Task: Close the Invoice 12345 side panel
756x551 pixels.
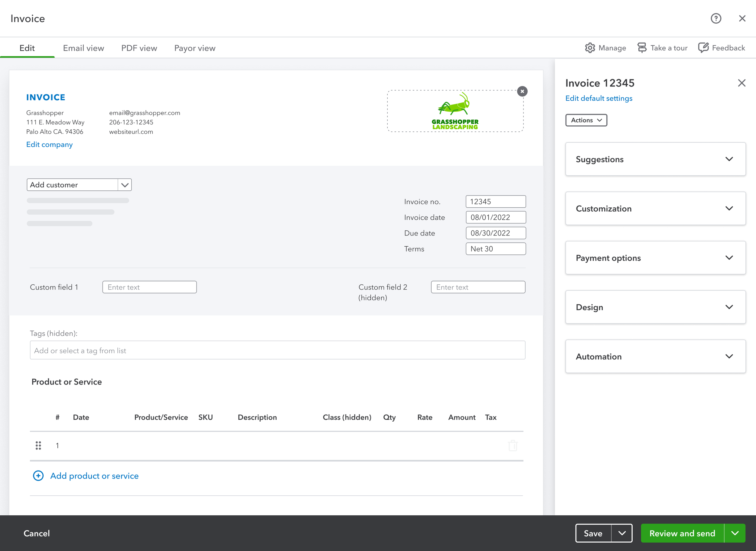Action: [741, 83]
